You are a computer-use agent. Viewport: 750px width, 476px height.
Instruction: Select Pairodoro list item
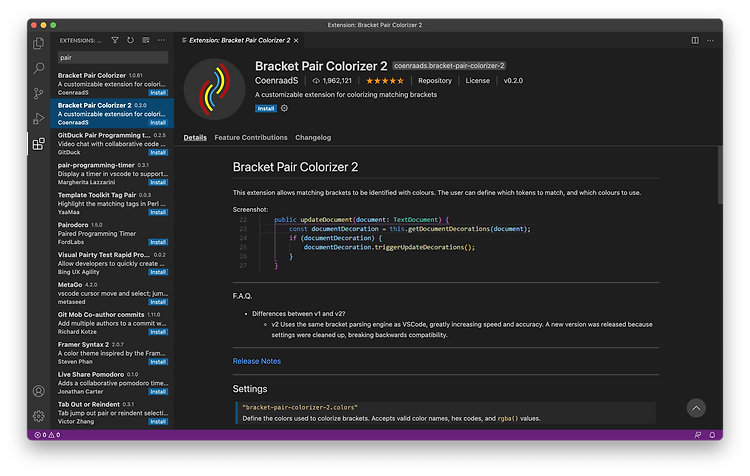pos(112,233)
